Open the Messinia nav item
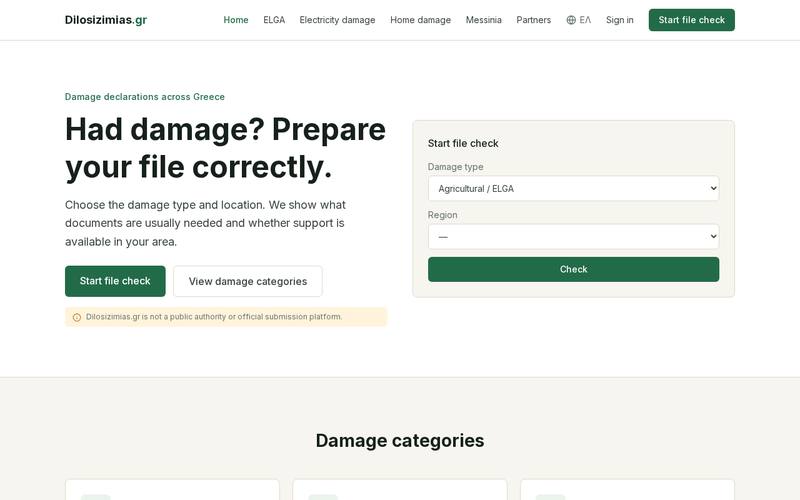 pos(484,20)
